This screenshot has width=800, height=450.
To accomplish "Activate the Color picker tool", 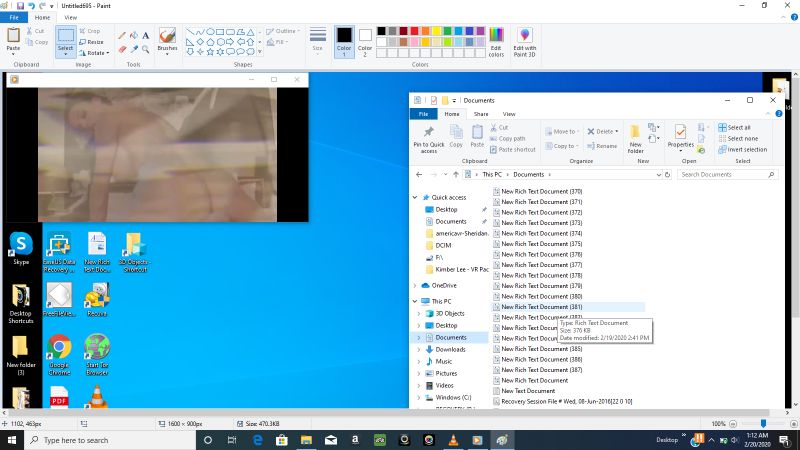I will coord(134,49).
